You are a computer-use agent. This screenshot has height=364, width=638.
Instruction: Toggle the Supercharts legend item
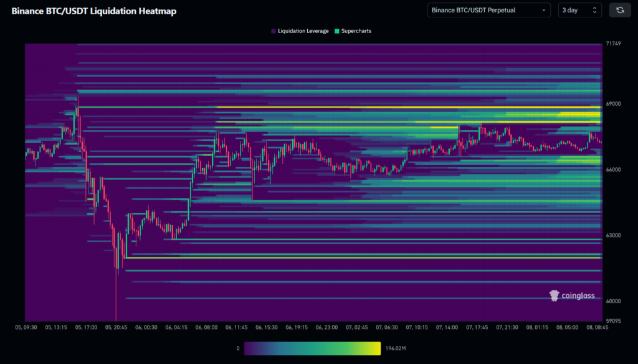pyautogui.click(x=353, y=31)
